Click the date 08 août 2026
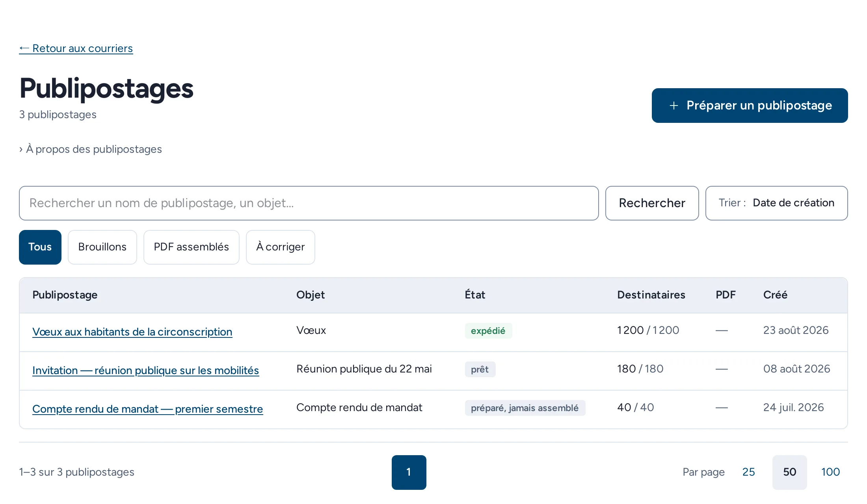 [x=796, y=369]
